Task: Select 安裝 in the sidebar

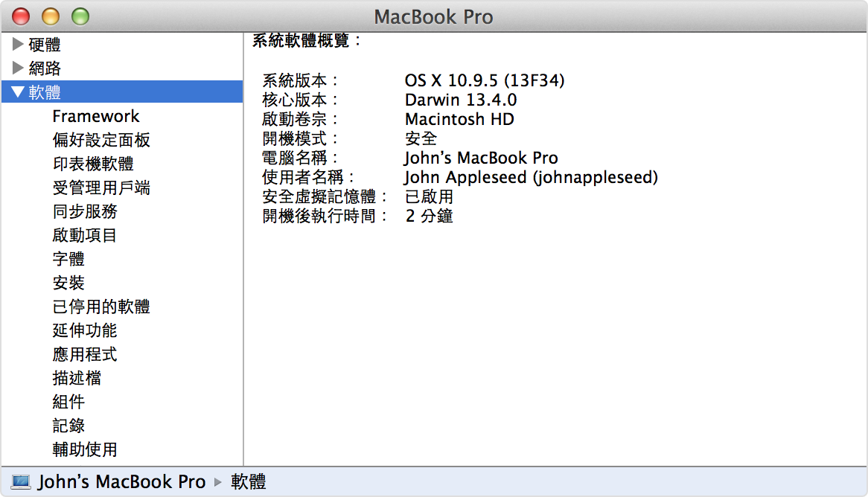Action: coord(68,283)
